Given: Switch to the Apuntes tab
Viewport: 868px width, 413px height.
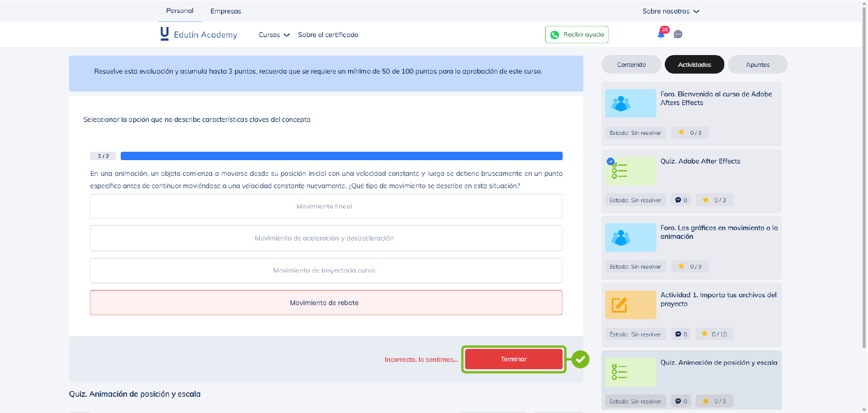Looking at the screenshot, I should pyautogui.click(x=757, y=65).
